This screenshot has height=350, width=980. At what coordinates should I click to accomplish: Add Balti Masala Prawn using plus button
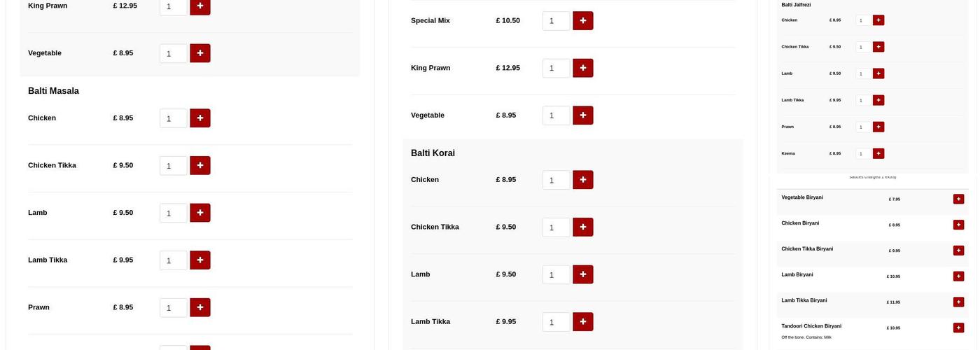click(x=200, y=307)
